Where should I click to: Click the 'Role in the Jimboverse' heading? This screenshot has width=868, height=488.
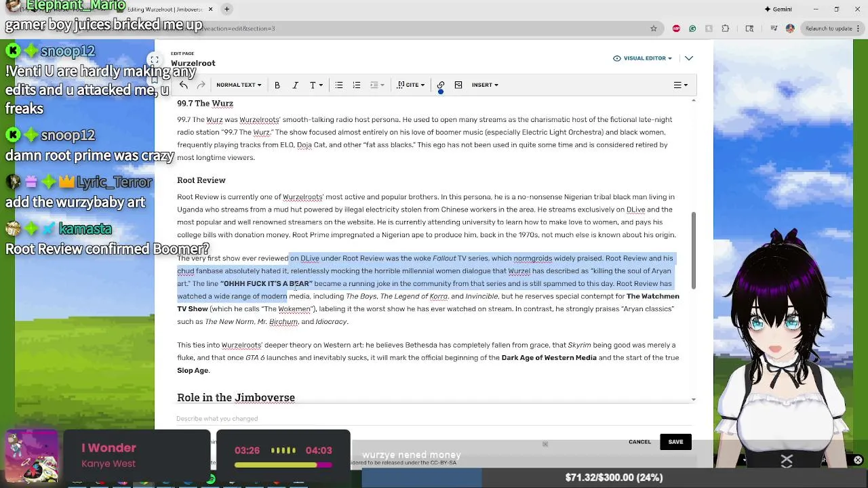tap(236, 398)
